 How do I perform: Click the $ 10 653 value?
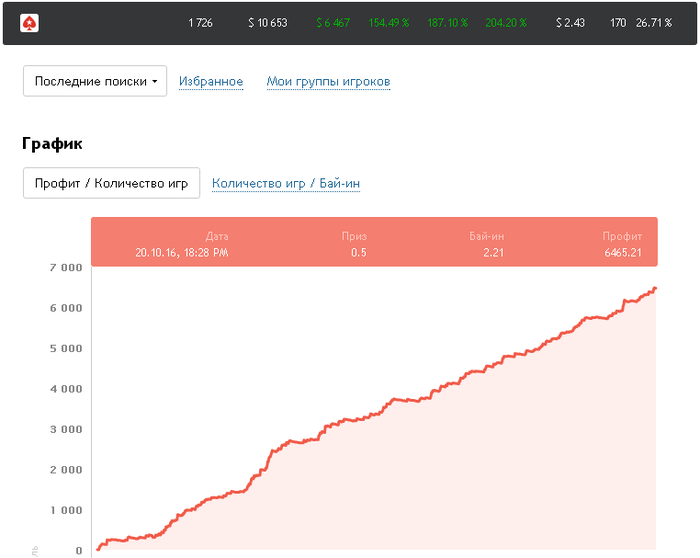(x=268, y=23)
